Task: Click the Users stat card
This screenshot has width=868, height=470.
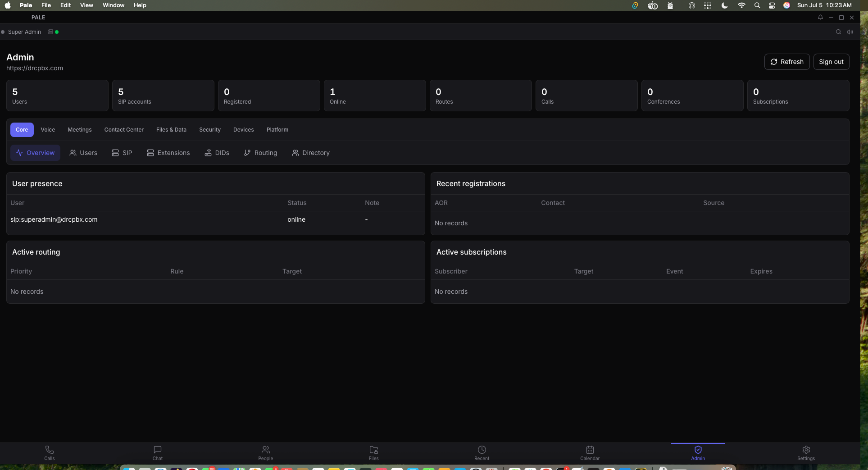Action: point(57,96)
